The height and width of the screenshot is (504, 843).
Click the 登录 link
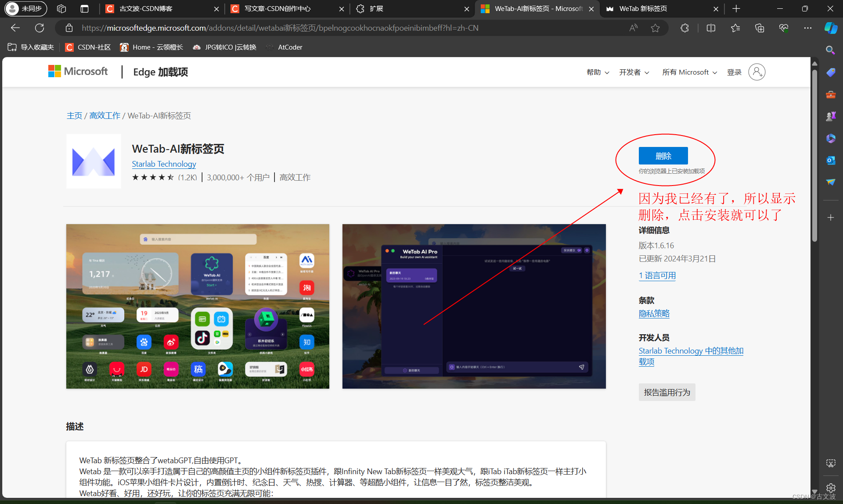[x=734, y=72]
